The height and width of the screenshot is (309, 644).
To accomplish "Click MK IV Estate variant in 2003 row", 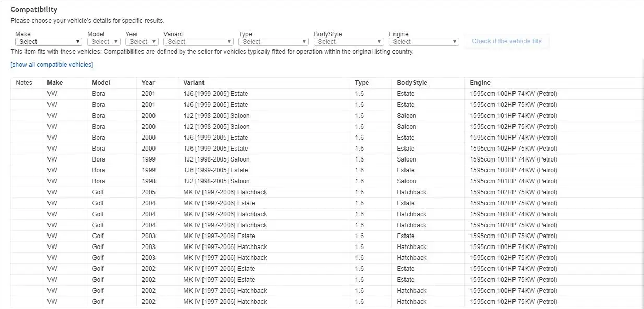I will click(x=265, y=236).
